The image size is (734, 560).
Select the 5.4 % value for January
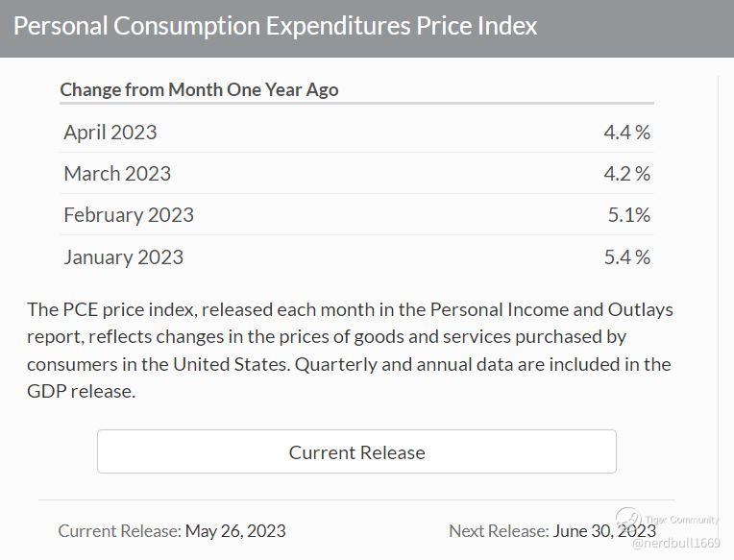tap(626, 256)
